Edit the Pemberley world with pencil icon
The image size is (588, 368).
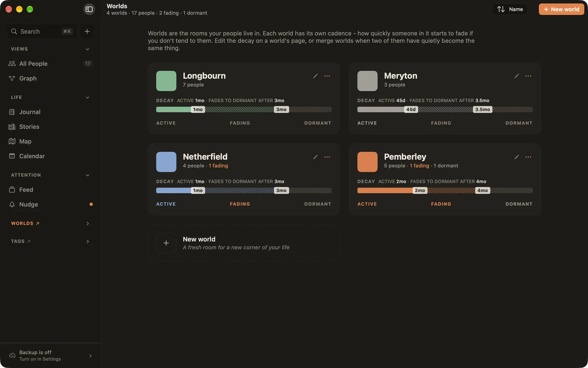click(x=516, y=157)
